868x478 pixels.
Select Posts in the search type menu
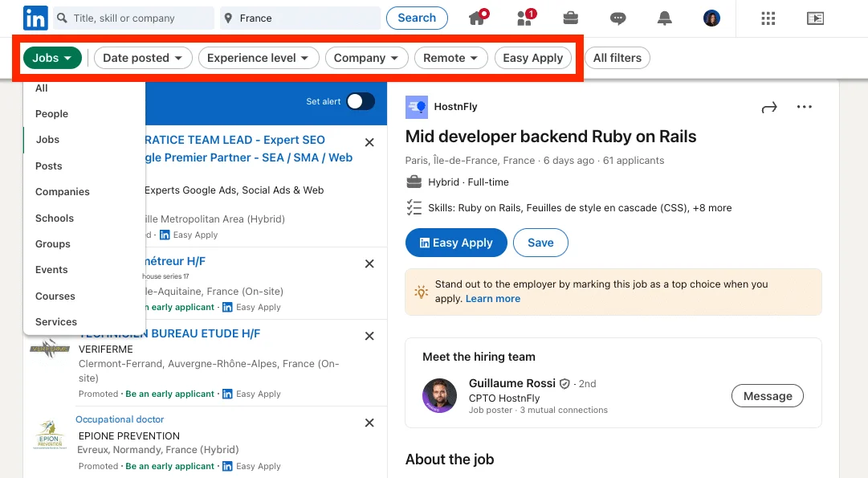click(84, 165)
